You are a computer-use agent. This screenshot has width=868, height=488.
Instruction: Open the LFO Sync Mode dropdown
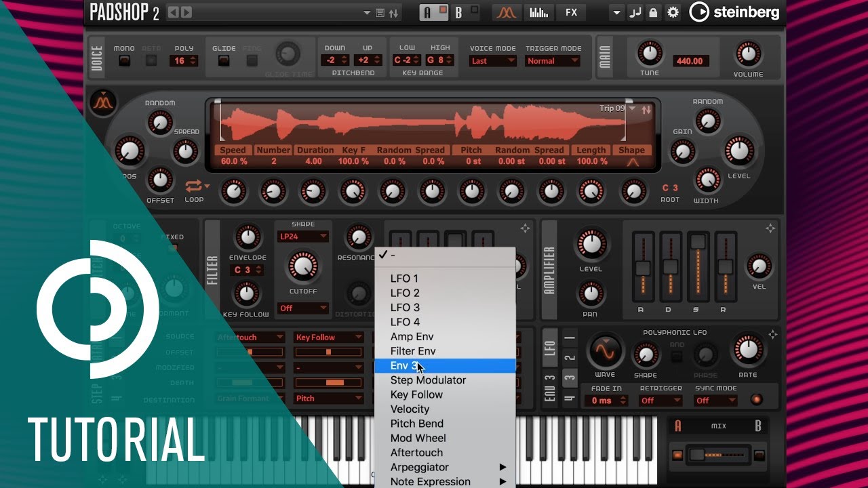point(715,401)
